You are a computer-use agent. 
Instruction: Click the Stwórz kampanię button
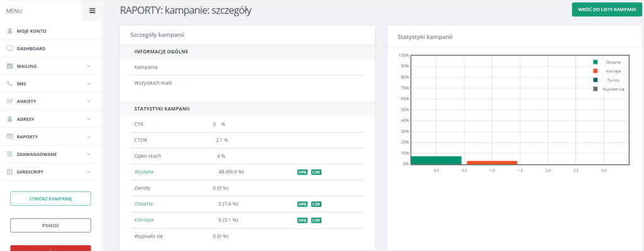pyautogui.click(x=50, y=198)
